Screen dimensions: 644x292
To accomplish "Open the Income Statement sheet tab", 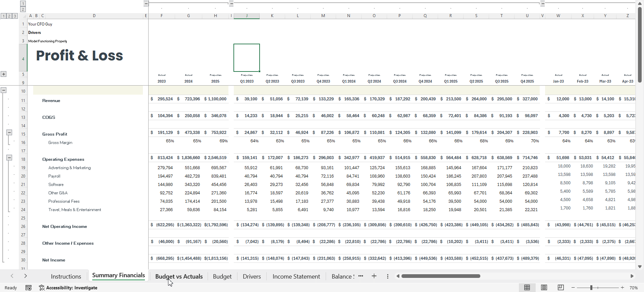I will (296, 276).
